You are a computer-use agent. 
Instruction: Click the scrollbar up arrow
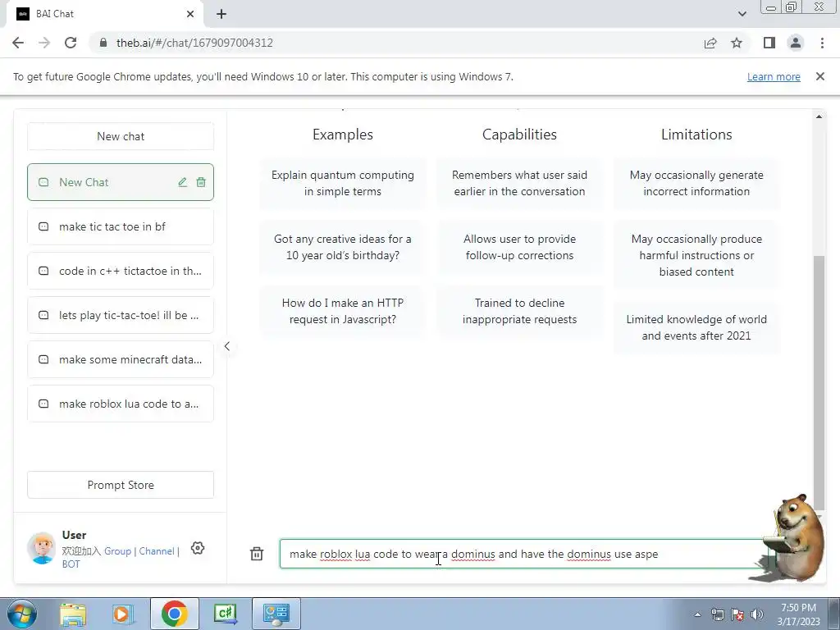(x=819, y=116)
